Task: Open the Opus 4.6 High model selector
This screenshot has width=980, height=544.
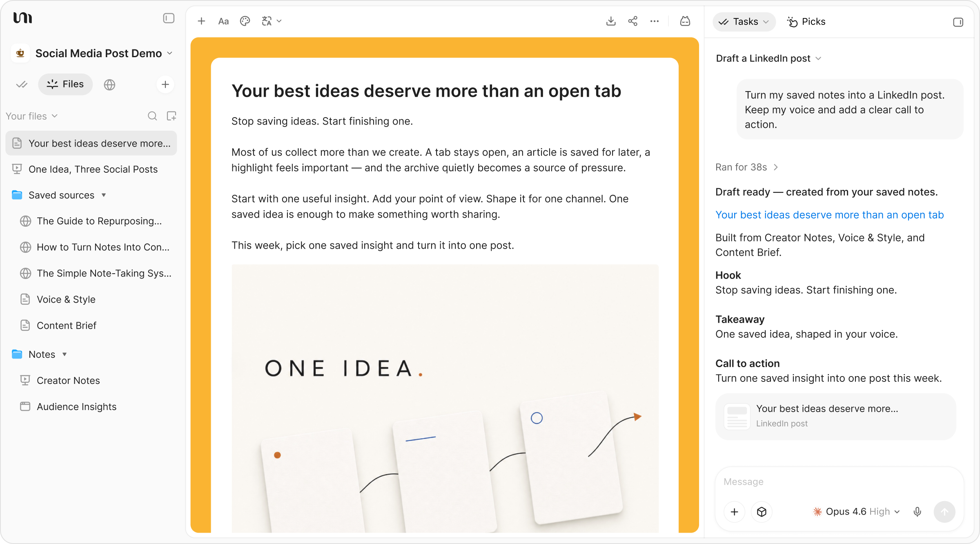Action: (857, 512)
